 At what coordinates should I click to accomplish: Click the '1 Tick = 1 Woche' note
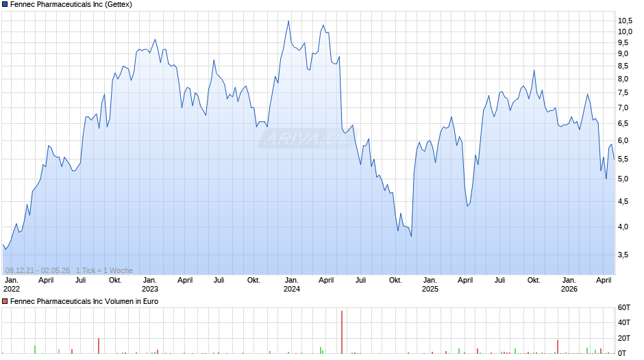click(104, 270)
